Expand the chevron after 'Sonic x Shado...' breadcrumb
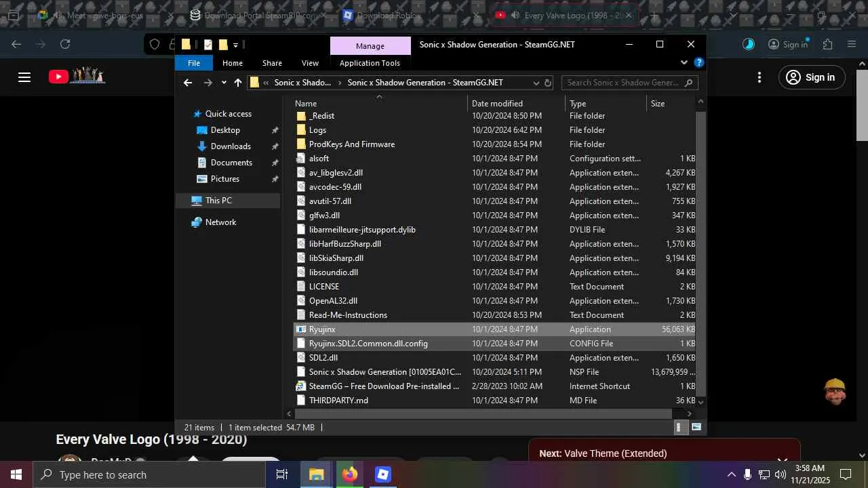Viewport: 868px width, 488px height. 339,83
